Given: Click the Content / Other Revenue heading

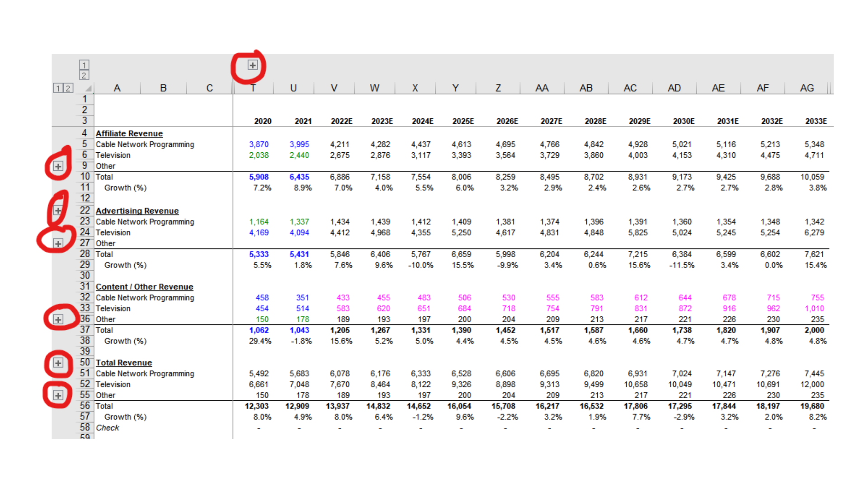Looking at the screenshot, I should [144, 287].
